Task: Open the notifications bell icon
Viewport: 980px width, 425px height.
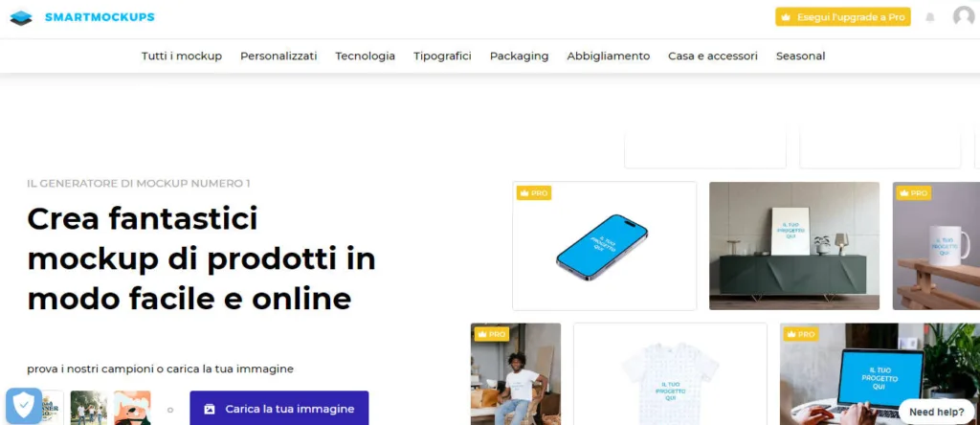Action: click(x=930, y=17)
